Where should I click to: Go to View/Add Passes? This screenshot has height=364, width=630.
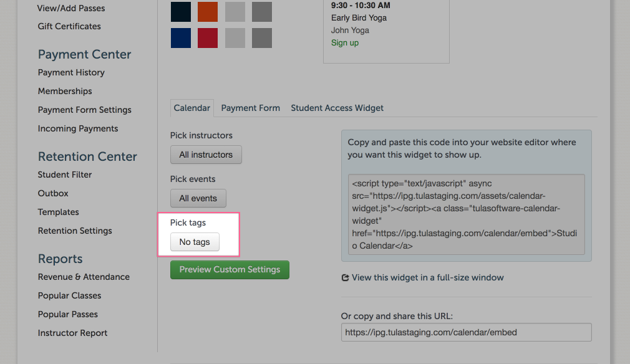point(71,8)
